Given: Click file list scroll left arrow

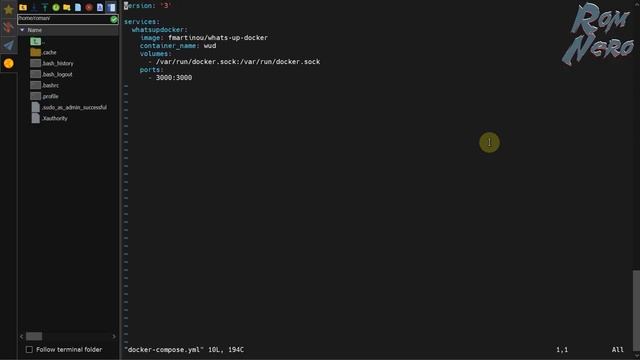Looking at the screenshot, I should coord(22,336).
